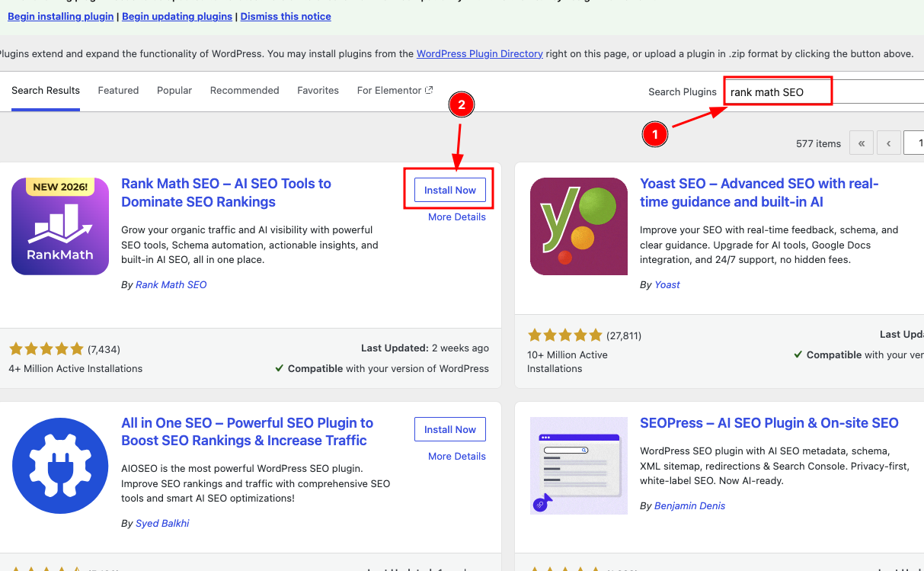This screenshot has height=571, width=924.
Task: Open Rank Math SEO plugin title
Action: click(x=226, y=193)
